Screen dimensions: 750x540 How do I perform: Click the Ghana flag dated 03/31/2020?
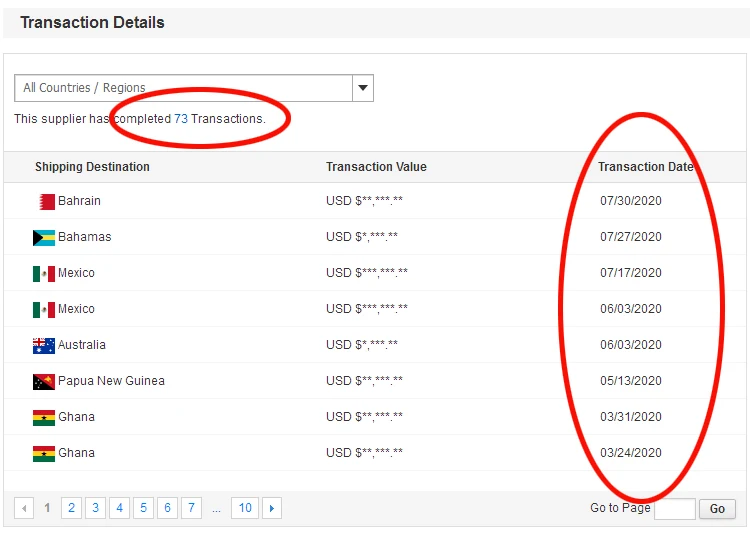point(44,418)
